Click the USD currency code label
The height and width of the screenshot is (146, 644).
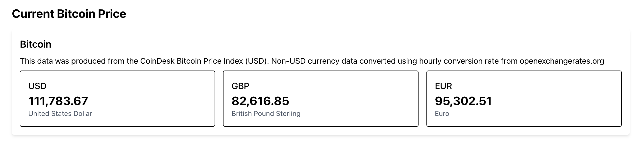point(37,86)
